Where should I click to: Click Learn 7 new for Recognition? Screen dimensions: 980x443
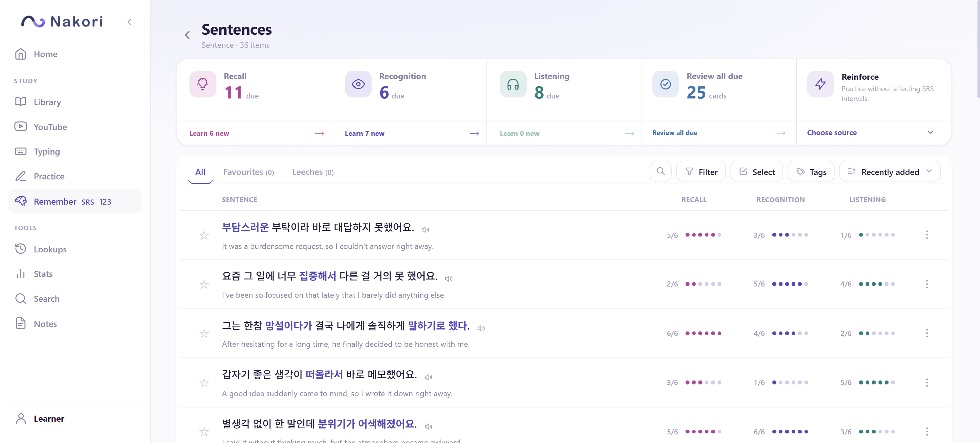(409, 133)
